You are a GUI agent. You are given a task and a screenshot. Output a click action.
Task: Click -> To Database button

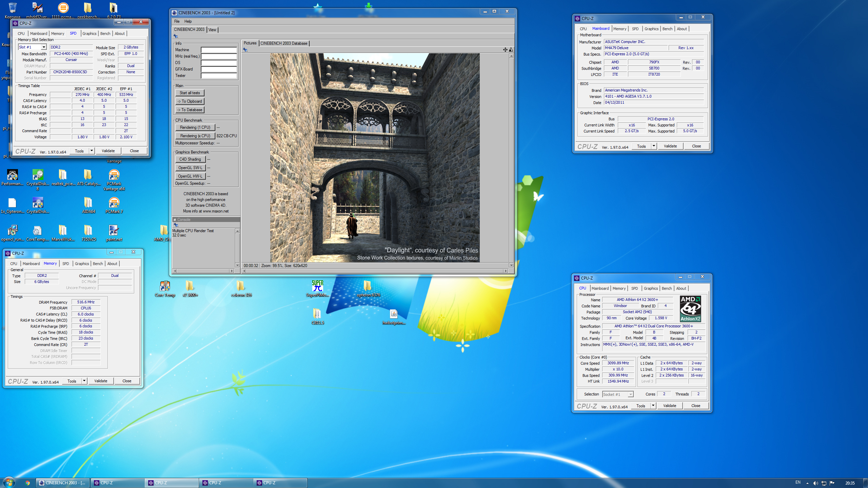[190, 110]
